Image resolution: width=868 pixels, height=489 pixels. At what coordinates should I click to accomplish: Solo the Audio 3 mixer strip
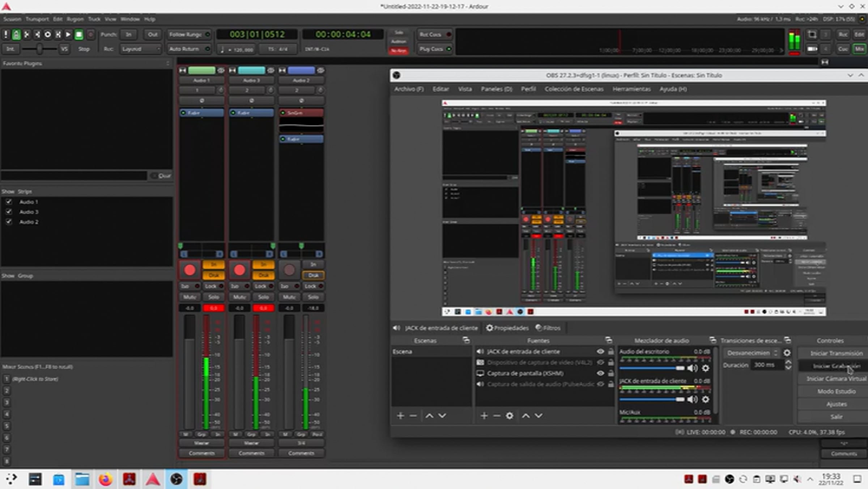tap(263, 297)
